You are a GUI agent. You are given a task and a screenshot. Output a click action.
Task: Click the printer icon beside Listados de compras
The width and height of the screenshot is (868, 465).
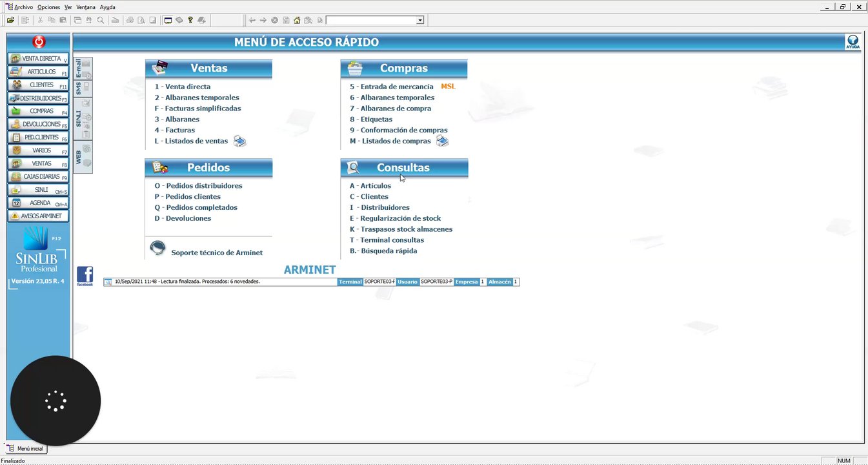[x=442, y=141]
